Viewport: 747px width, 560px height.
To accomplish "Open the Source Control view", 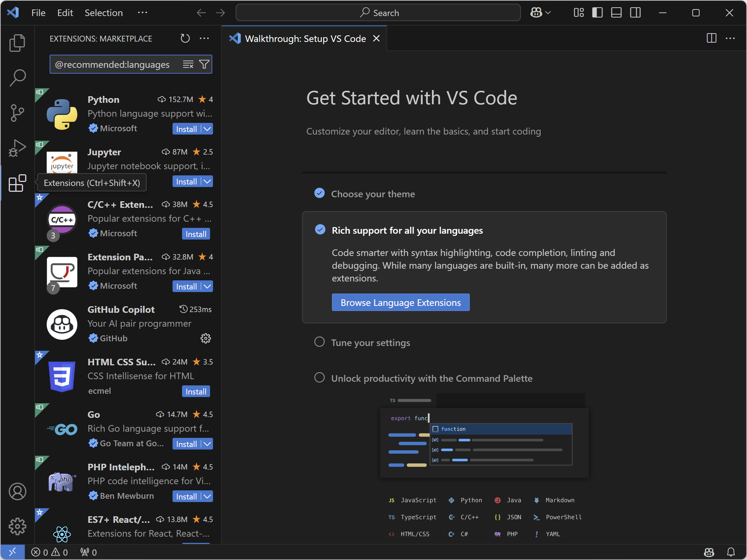I will pyautogui.click(x=17, y=113).
